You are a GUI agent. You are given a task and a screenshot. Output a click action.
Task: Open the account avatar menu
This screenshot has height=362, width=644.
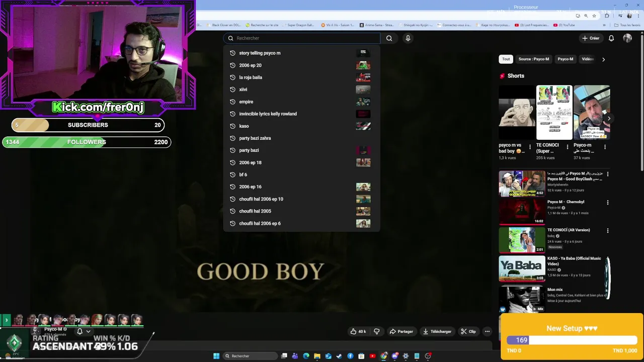coord(627,38)
